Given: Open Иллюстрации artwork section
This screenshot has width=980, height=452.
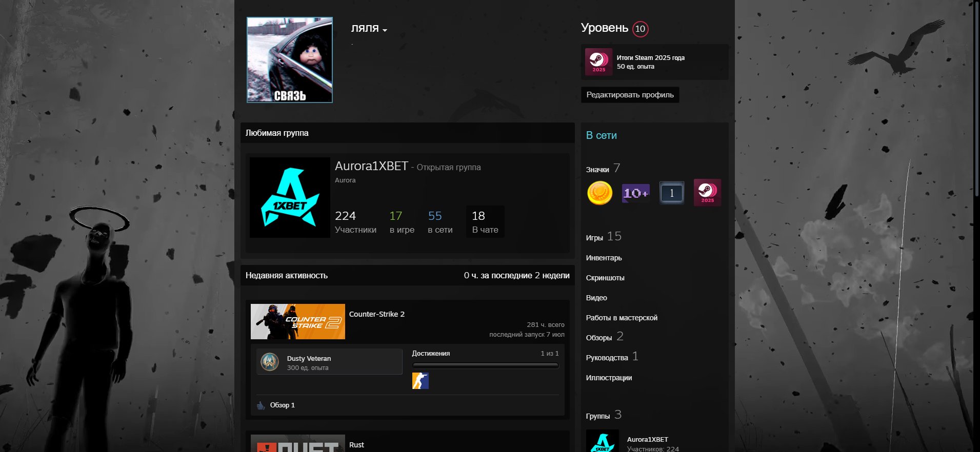Looking at the screenshot, I should click(609, 378).
